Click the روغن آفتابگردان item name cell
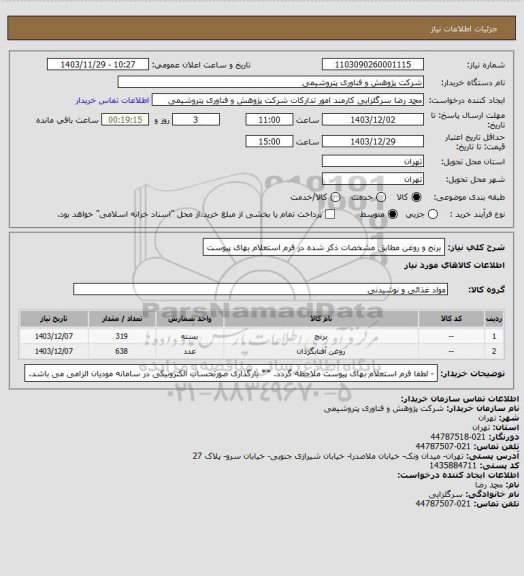524x576 pixels. coord(321,351)
